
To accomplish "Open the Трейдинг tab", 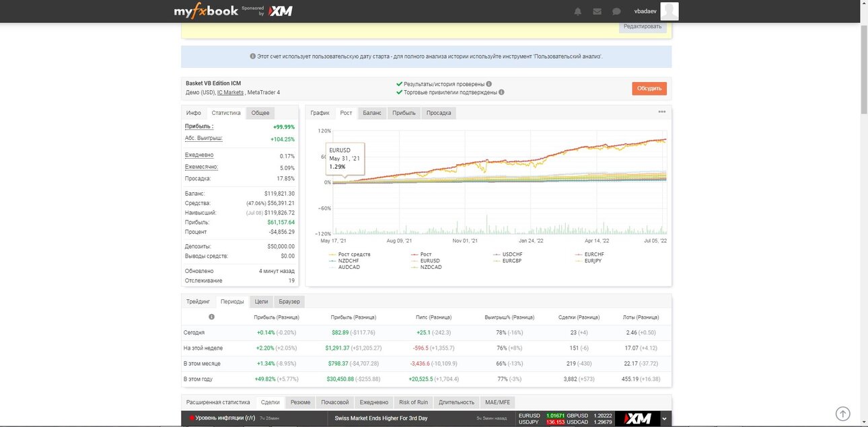I will click(198, 301).
